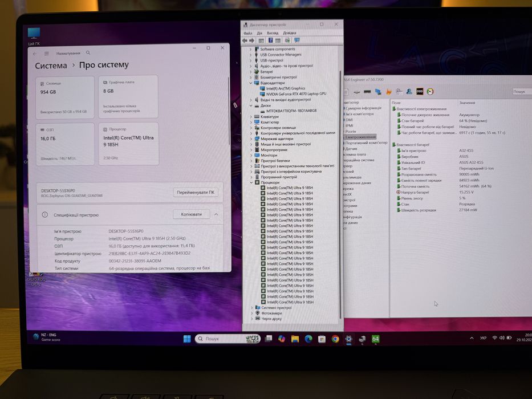Open the Windows Start button
This screenshot has height=399, width=532.
pyautogui.click(x=187, y=339)
